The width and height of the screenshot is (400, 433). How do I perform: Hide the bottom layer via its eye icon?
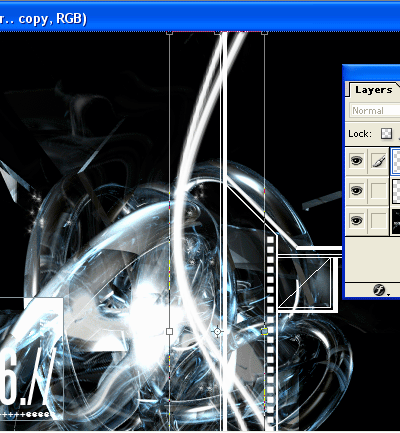[x=356, y=221]
